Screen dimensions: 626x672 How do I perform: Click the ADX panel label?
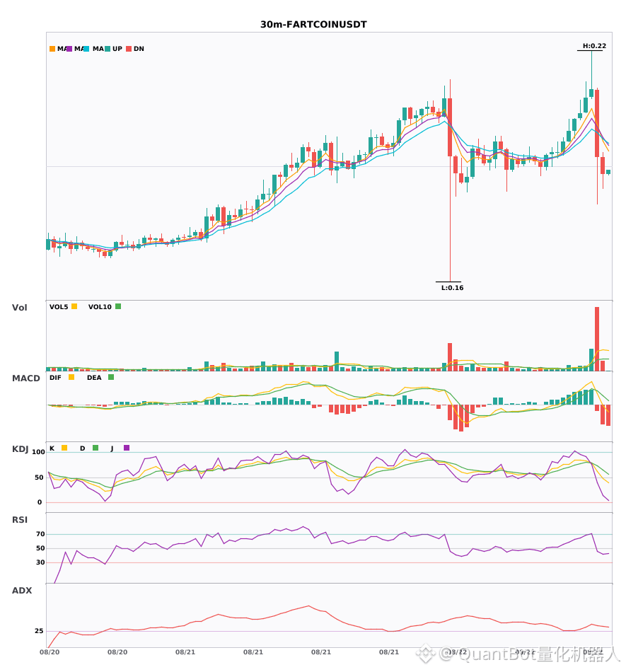pyautogui.click(x=22, y=591)
